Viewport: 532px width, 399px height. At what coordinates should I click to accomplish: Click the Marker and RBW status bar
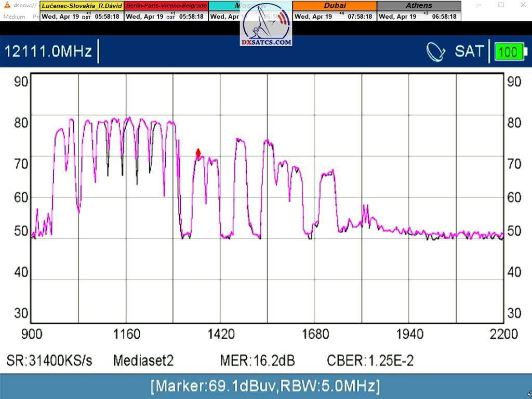click(265, 386)
